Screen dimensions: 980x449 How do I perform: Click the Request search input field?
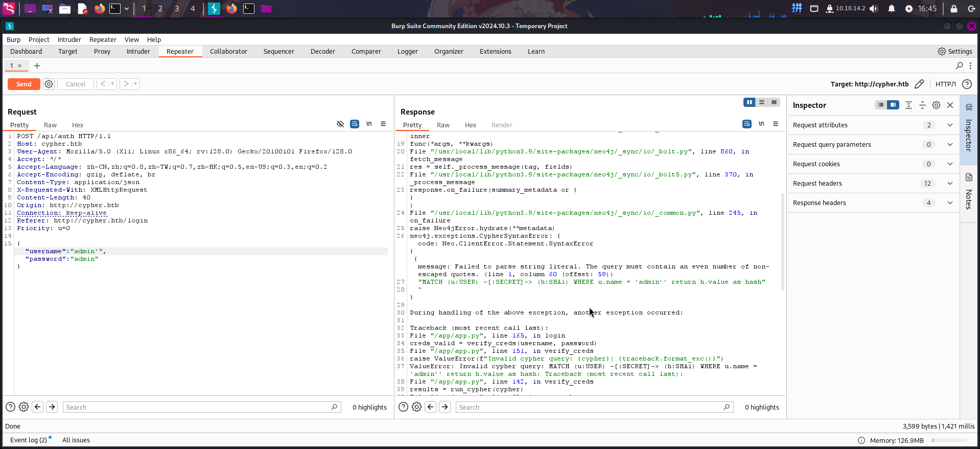click(202, 407)
